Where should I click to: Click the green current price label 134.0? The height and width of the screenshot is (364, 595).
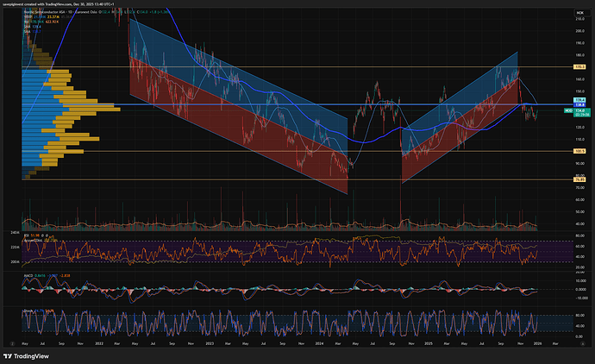581,110
